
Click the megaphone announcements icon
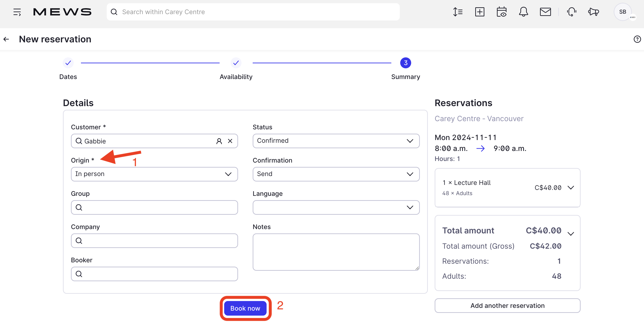[593, 12]
